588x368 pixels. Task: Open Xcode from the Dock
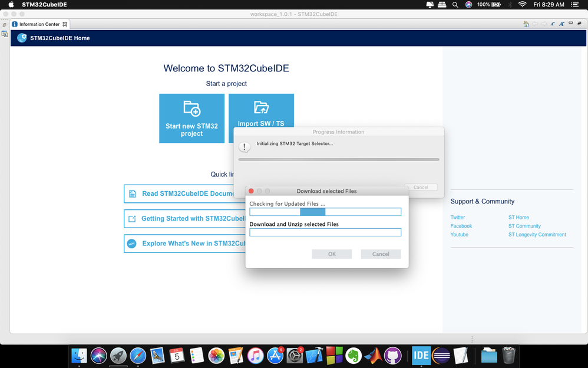[x=314, y=356]
